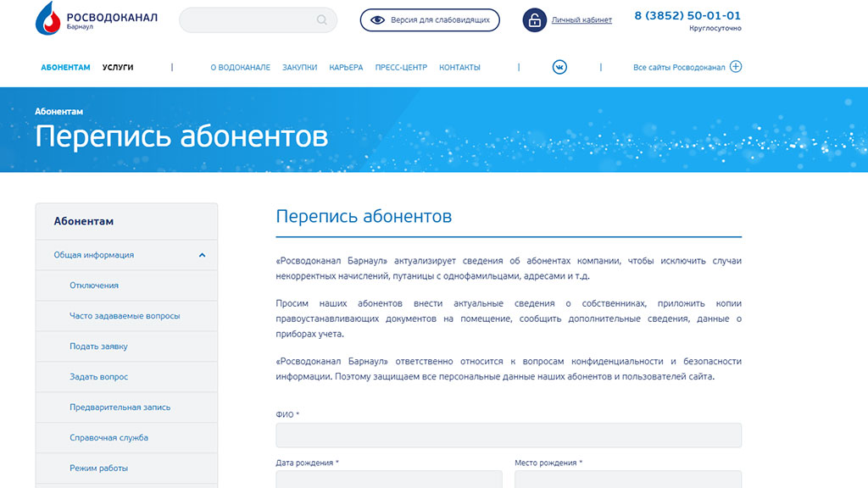Click the plus icon beside Все сайты Росводоканал
868x488 pixels.
735,67
